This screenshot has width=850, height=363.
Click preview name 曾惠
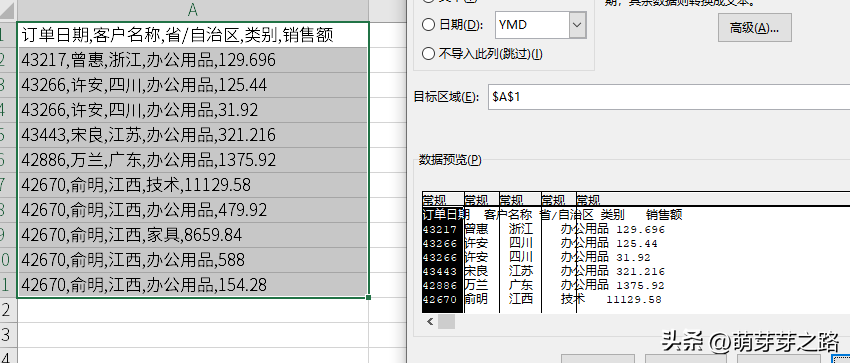pos(476,229)
